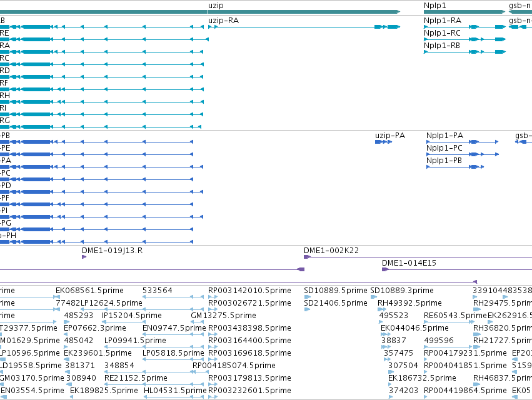Select the uzip gene label
The image size is (532, 400).
(x=216, y=6)
